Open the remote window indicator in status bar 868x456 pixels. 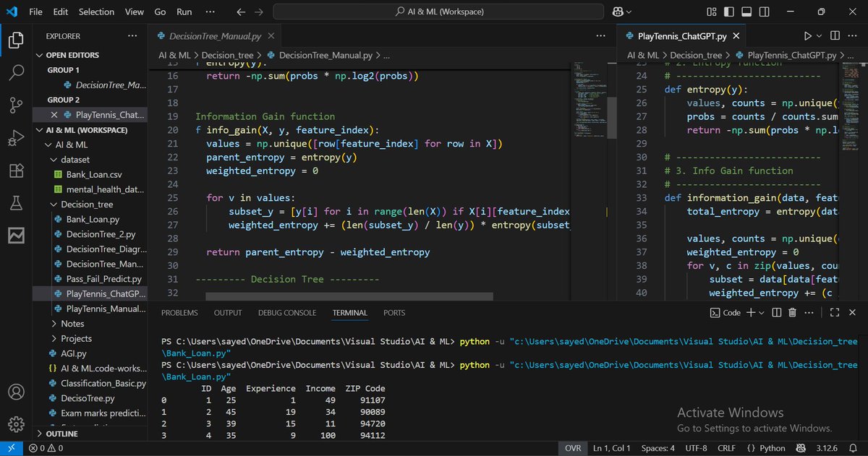[x=11, y=448]
